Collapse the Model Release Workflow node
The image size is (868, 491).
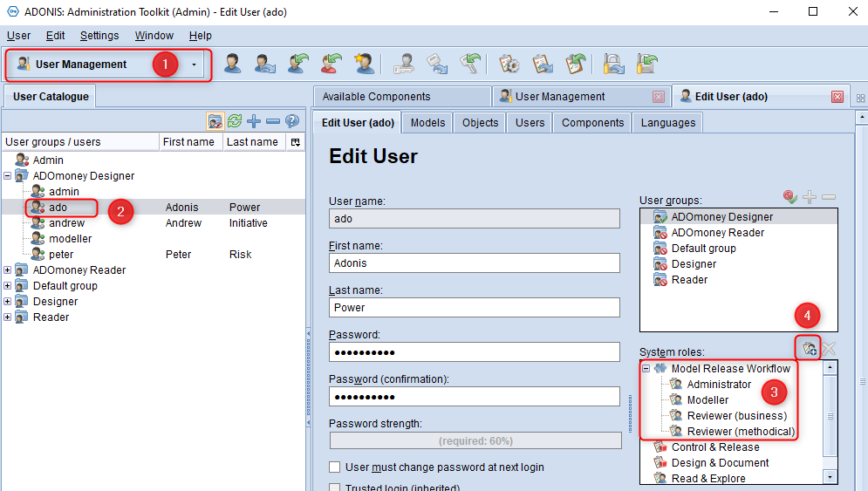coord(646,368)
